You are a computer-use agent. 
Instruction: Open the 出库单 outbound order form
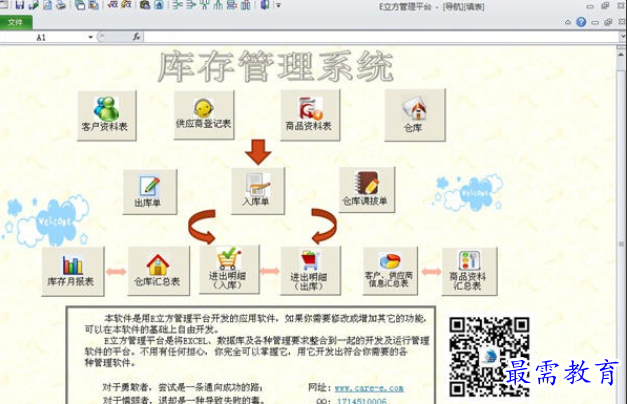pos(150,192)
